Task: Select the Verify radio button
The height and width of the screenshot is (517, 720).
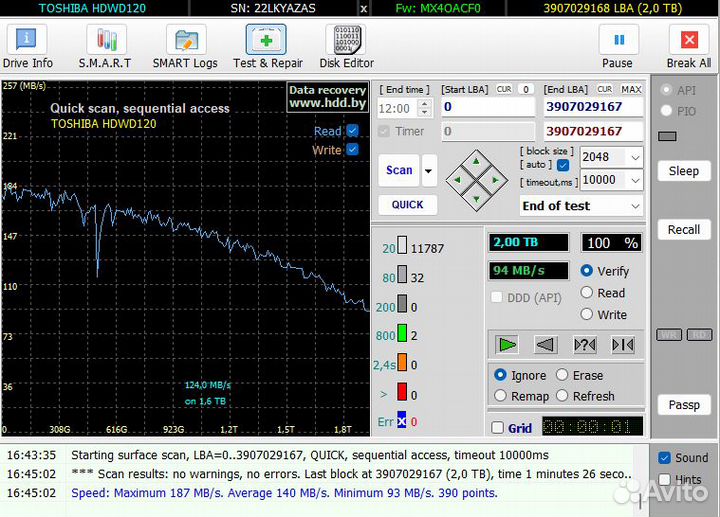Action: 586,270
